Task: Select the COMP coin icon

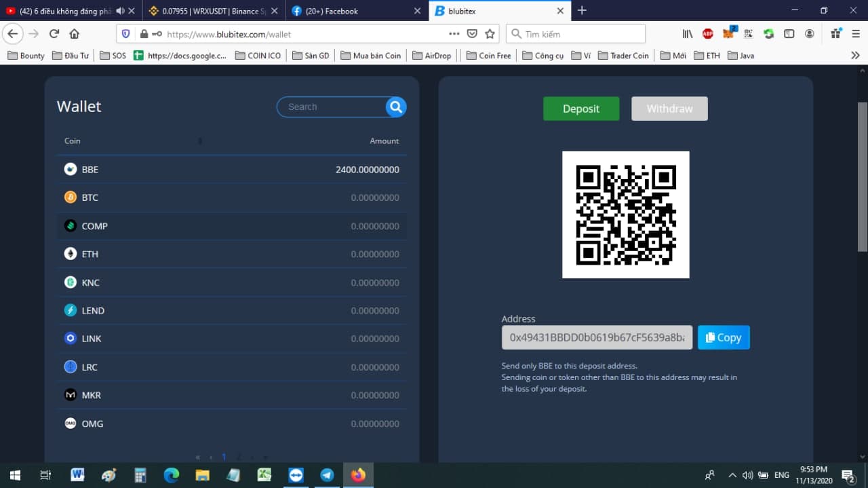Action: coord(71,226)
